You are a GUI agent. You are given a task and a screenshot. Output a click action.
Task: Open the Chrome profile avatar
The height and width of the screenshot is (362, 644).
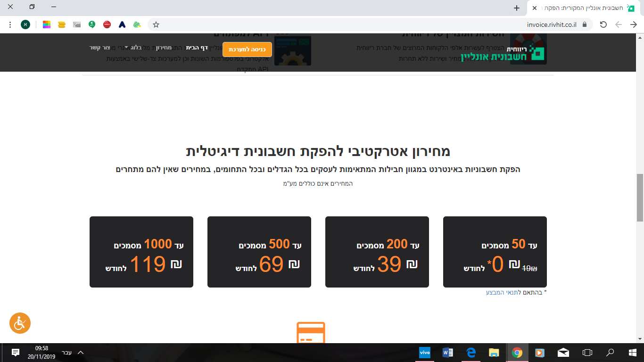click(x=25, y=25)
